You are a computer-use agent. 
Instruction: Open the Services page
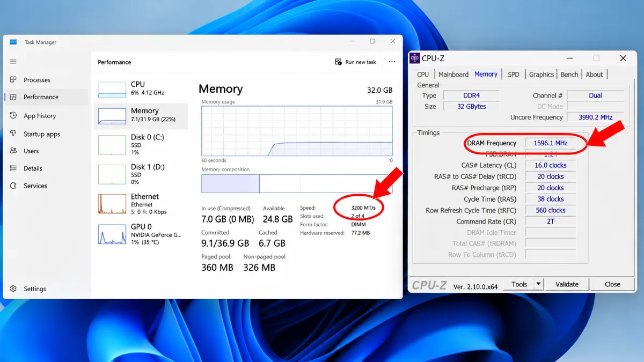[x=35, y=186]
